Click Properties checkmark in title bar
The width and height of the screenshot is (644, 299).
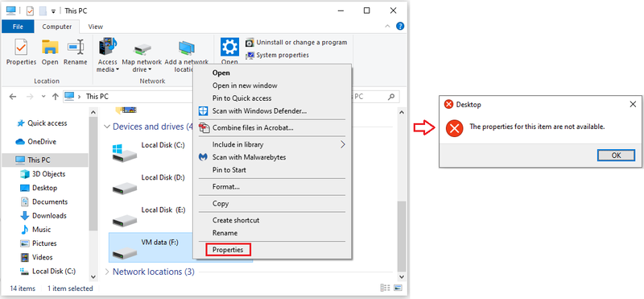30,10
